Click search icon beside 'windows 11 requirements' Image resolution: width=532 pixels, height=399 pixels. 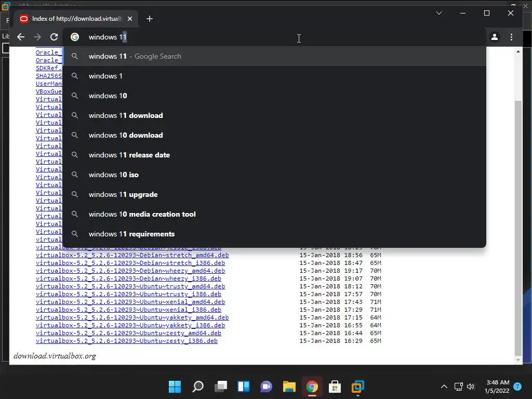click(75, 234)
